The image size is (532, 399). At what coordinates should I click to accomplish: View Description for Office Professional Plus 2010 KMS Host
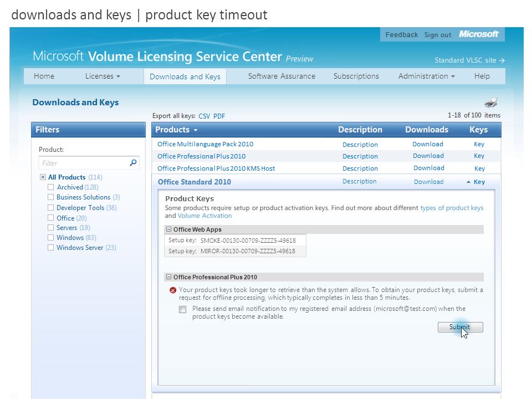(x=360, y=168)
